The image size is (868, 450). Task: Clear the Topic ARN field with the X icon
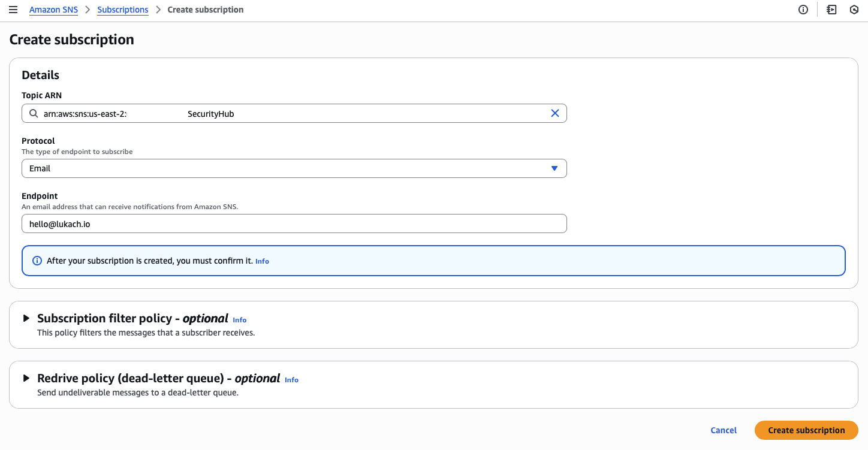554,113
